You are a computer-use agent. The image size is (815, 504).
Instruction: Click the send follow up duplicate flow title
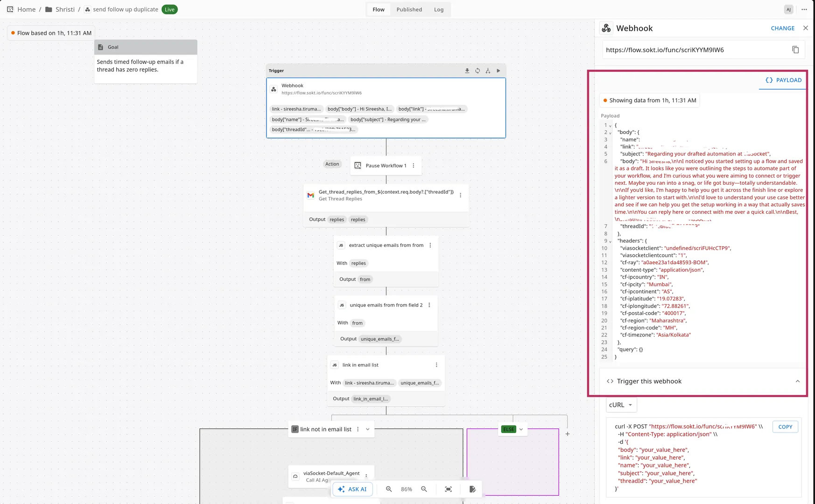pyautogui.click(x=126, y=9)
